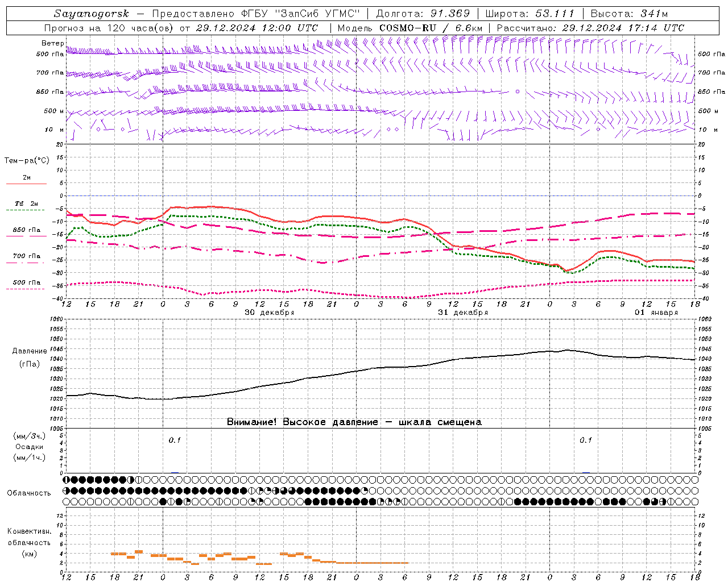Image resolution: width=728 pixels, height=582 pixels.
Task: Select the text 'Предоставлено ФГБУ "ЗапСиб УГМС"'
Action: tap(256, 14)
